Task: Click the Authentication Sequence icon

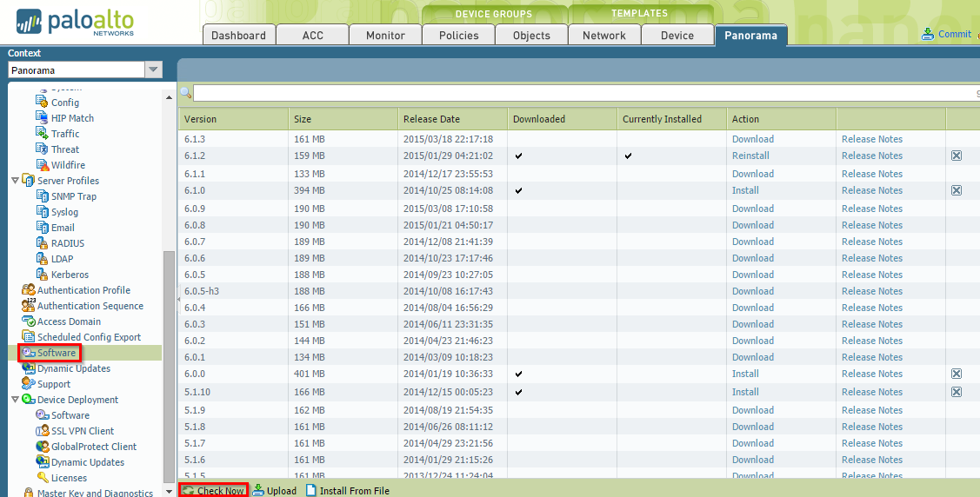Action: (28, 305)
